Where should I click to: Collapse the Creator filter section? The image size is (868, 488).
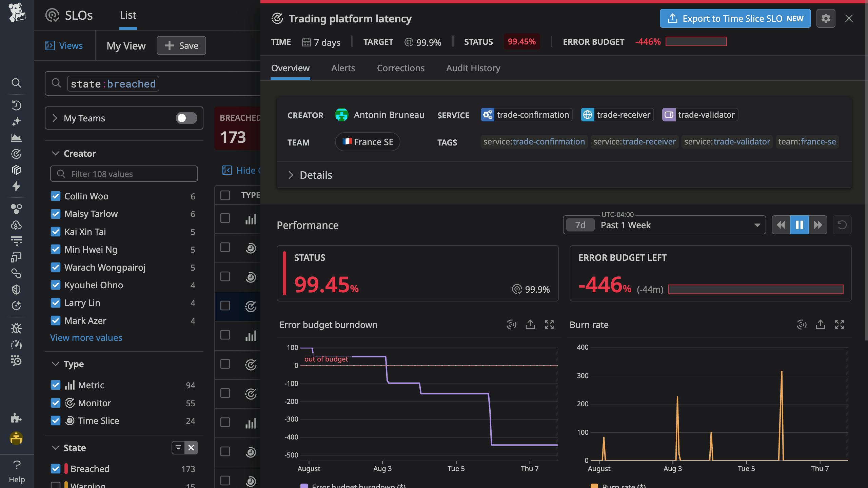[56, 153]
